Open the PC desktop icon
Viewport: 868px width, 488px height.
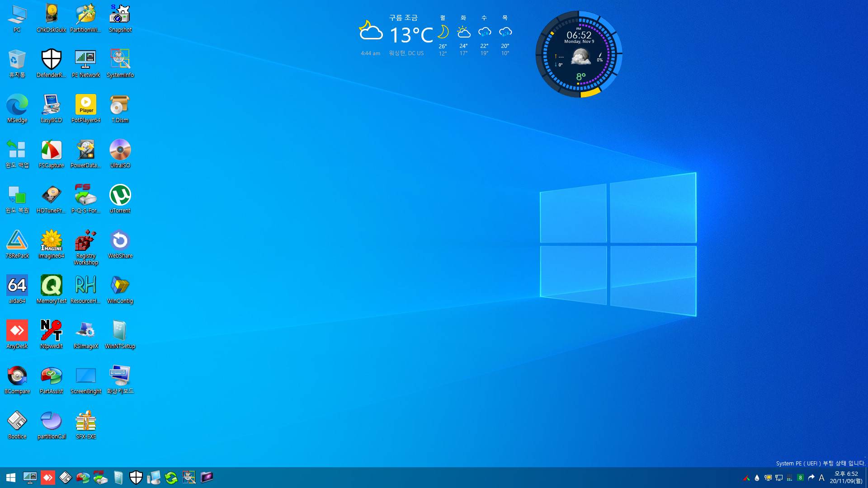[17, 19]
